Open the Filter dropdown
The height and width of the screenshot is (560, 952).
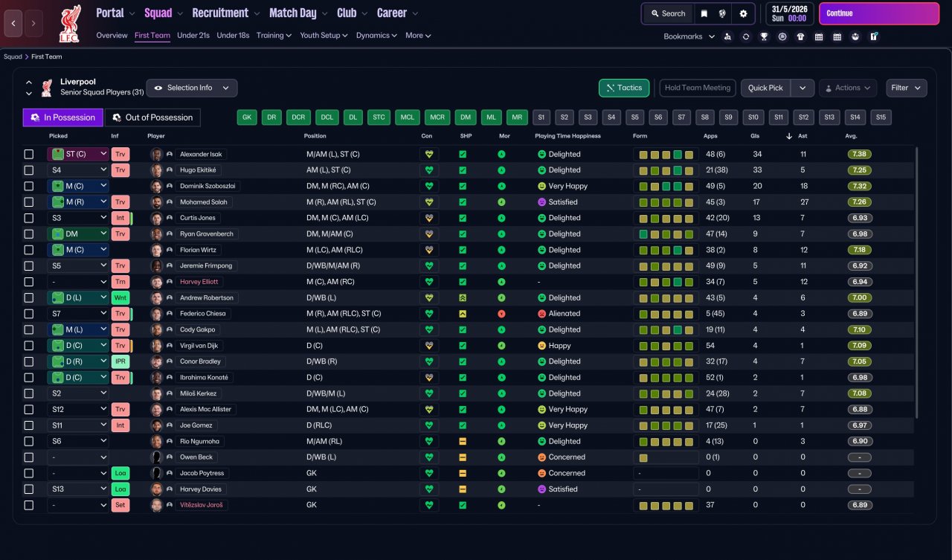click(907, 88)
